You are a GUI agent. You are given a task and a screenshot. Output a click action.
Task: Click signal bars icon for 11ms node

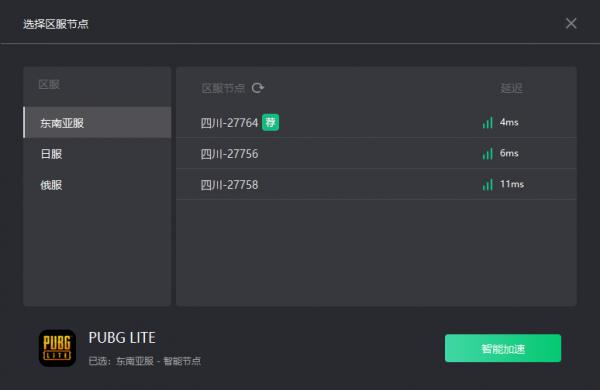(x=488, y=184)
